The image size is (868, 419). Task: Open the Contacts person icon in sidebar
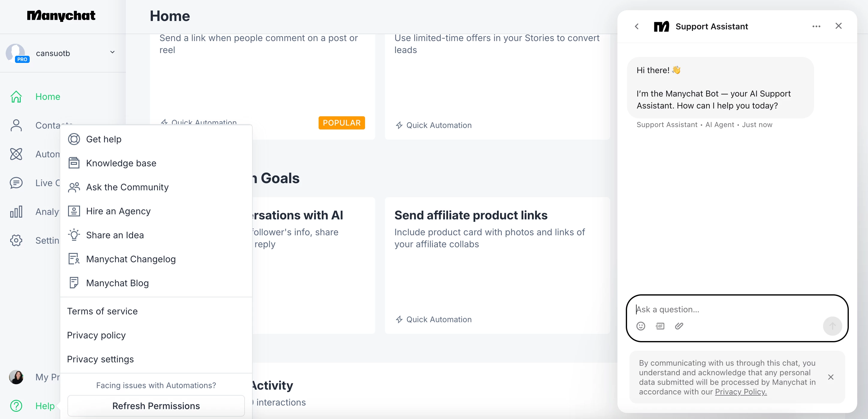16,125
